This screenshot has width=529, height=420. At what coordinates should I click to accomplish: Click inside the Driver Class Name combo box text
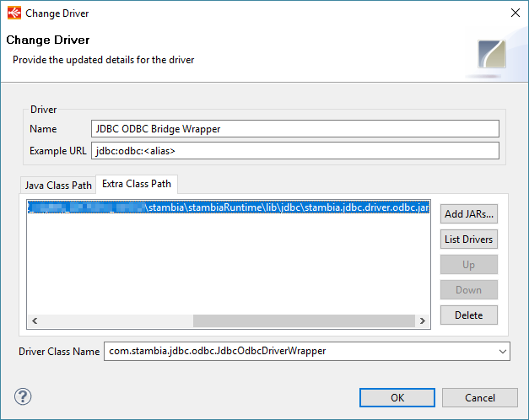(x=295, y=351)
